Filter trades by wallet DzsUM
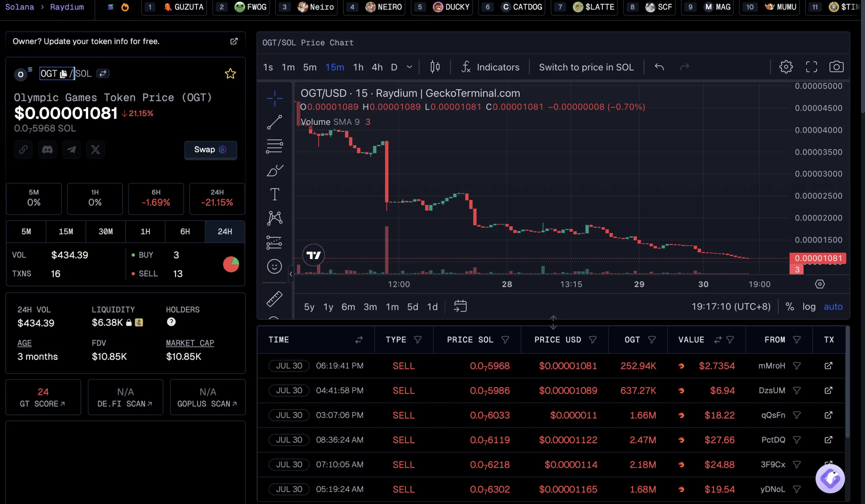The height and width of the screenshot is (504, 865). [x=797, y=391]
